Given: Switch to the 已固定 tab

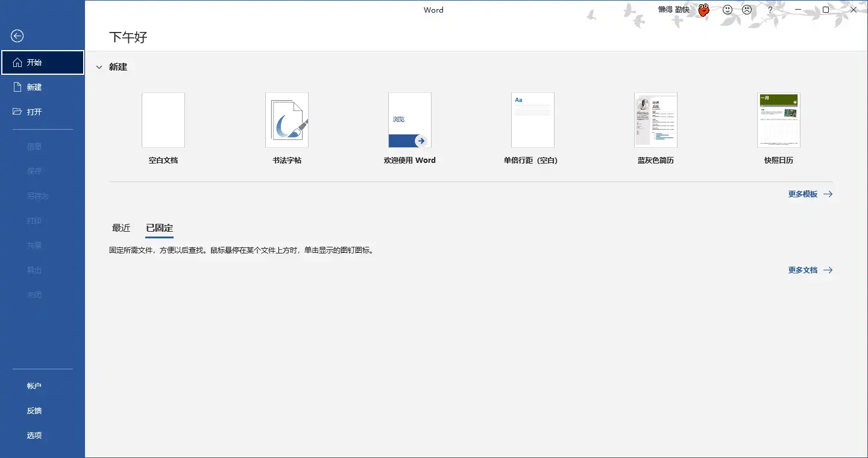Looking at the screenshot, I should [x=160, y=228].
